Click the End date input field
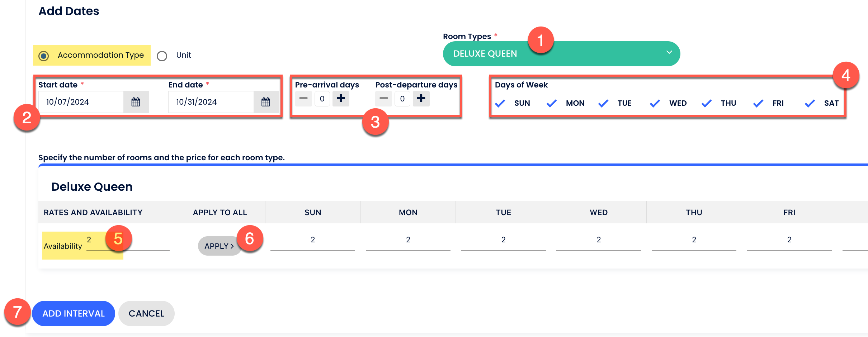The image size is (868, 337). 211,102
